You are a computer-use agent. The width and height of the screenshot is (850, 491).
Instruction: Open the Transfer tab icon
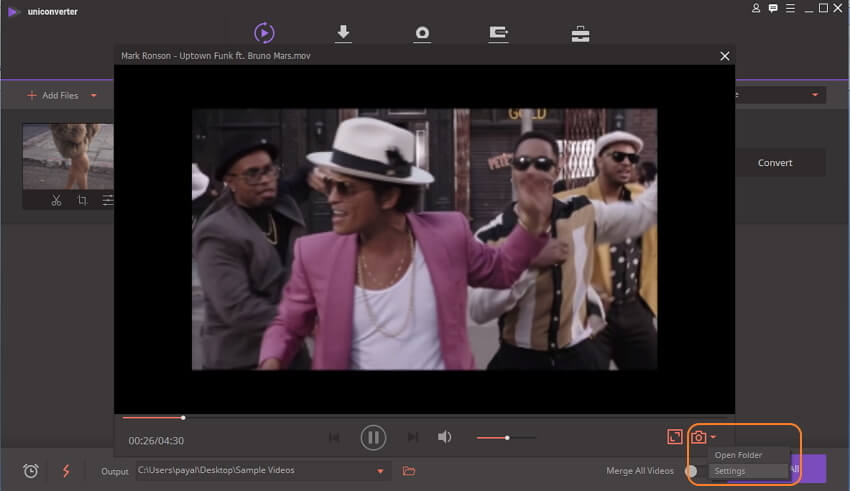tap(498, 34)
